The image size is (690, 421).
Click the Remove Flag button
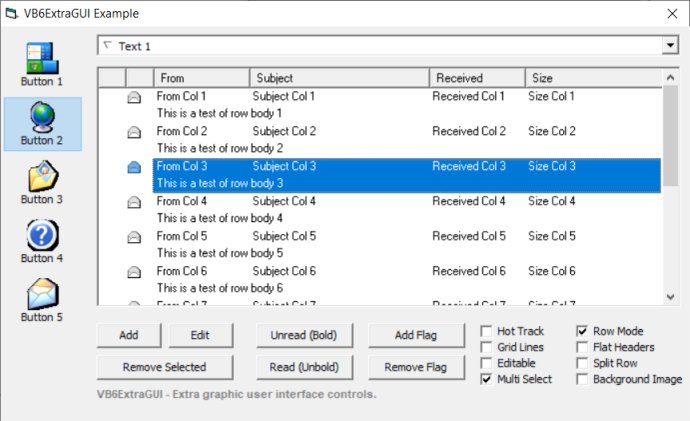point(416,367)
